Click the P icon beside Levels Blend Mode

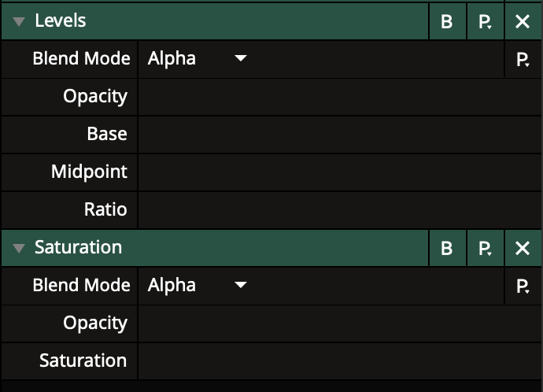pyautogui.click(x=523, y=60)
